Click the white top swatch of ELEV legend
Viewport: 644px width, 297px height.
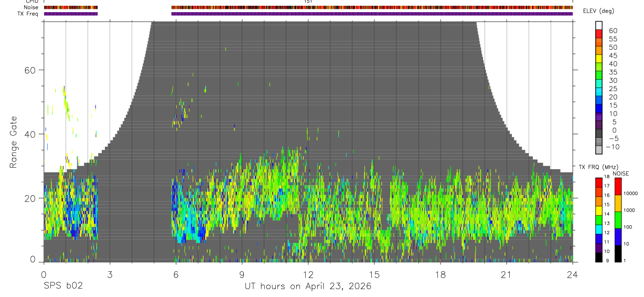pos(599,25)
